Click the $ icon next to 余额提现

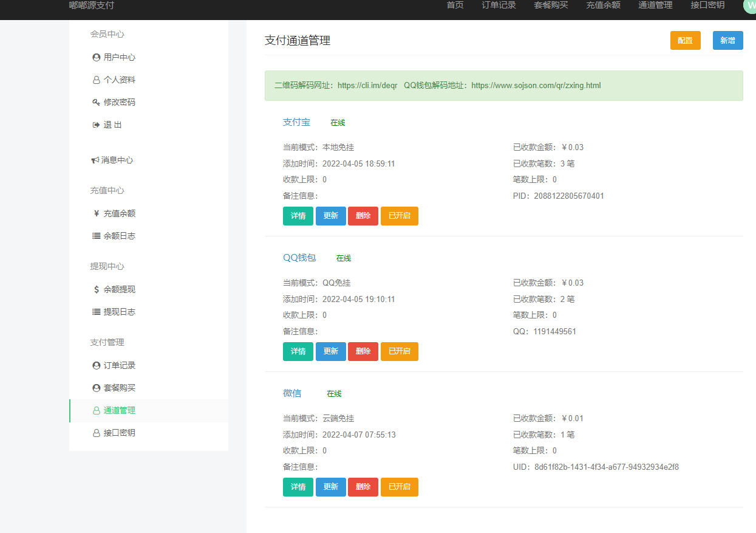[x=95, y=289]
